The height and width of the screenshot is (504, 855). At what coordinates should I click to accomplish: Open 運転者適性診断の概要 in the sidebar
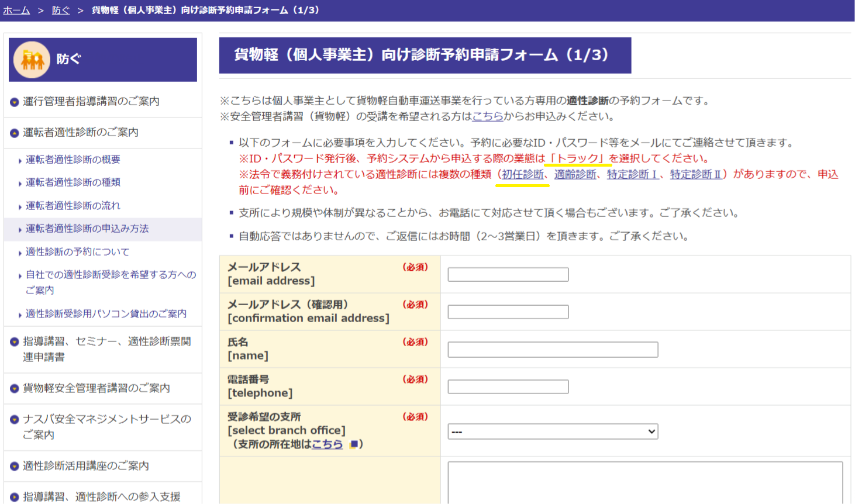(73, 160)
